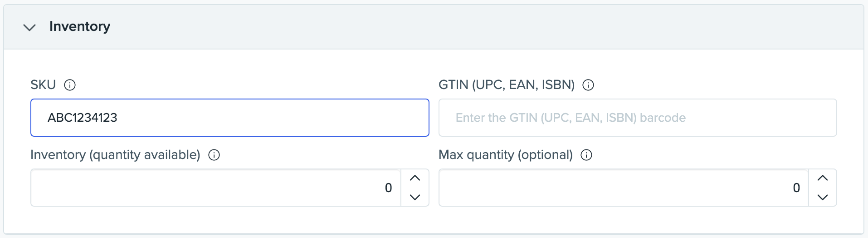Click the Max quantity number field

tap(624, 188)
